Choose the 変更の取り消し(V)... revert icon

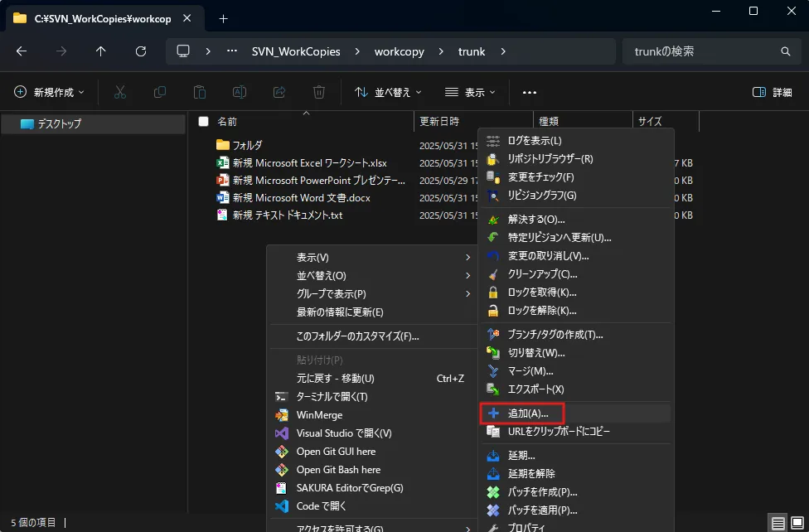point(493,256)
